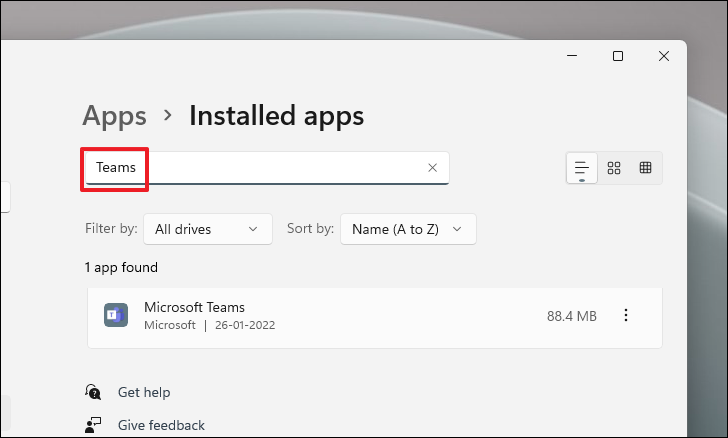Click the 88.4 MB size value
Viewport: 728px width, 438px height.
[572, 316]
